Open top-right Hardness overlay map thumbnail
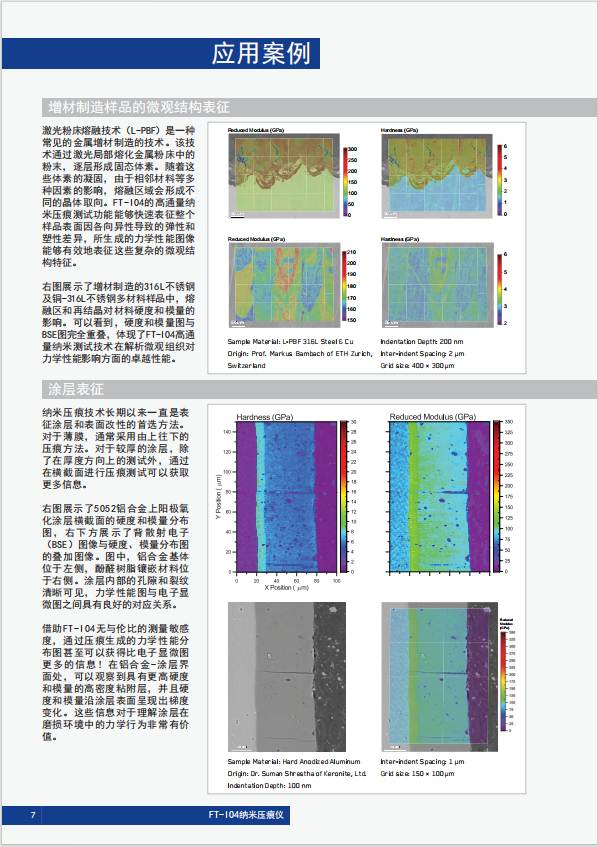 (x=438, y=176)
